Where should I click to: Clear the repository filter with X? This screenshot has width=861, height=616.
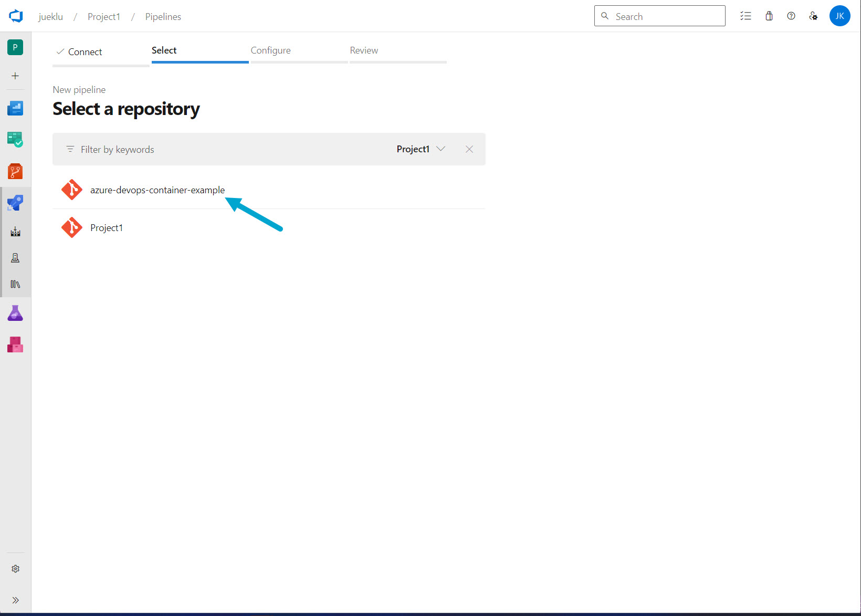click(469, 149)
